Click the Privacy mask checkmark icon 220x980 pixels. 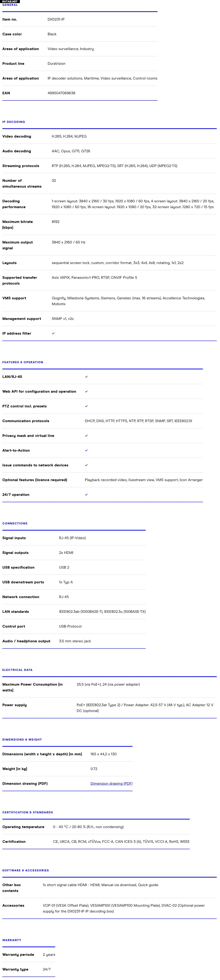click(87, 436)
